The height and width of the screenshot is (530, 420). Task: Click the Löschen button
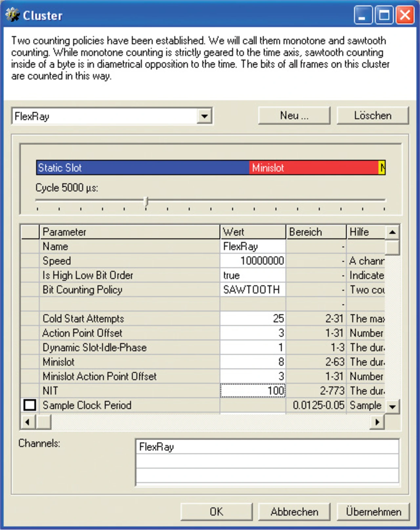373,115
